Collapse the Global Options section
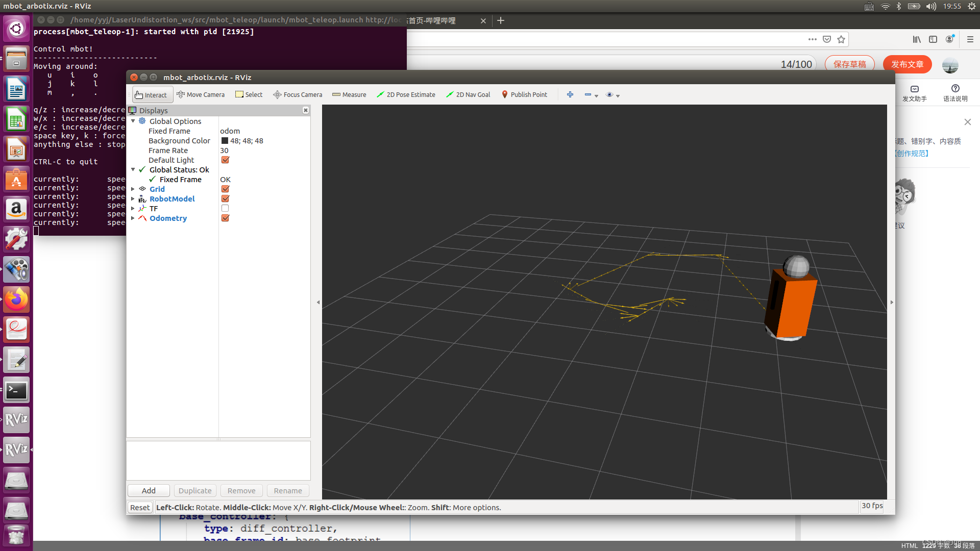The width and height of the screenshot is (980, 551). coord(133,121)
